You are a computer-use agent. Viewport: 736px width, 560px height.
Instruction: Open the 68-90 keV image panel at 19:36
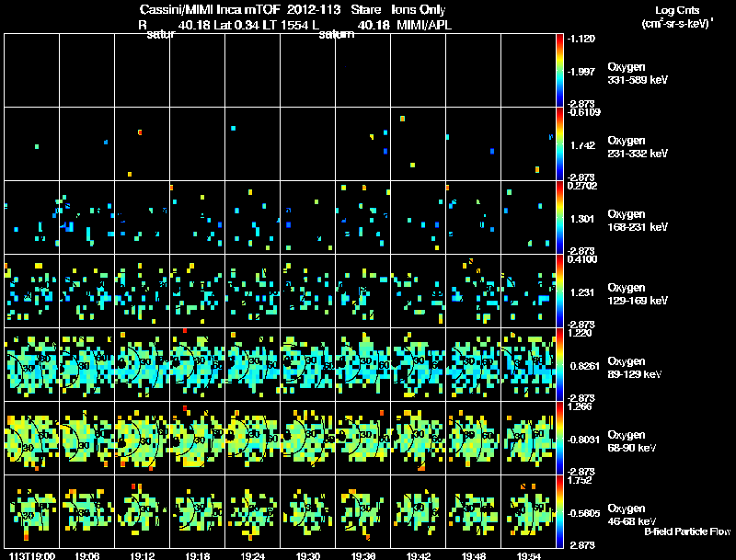(362, 438)
